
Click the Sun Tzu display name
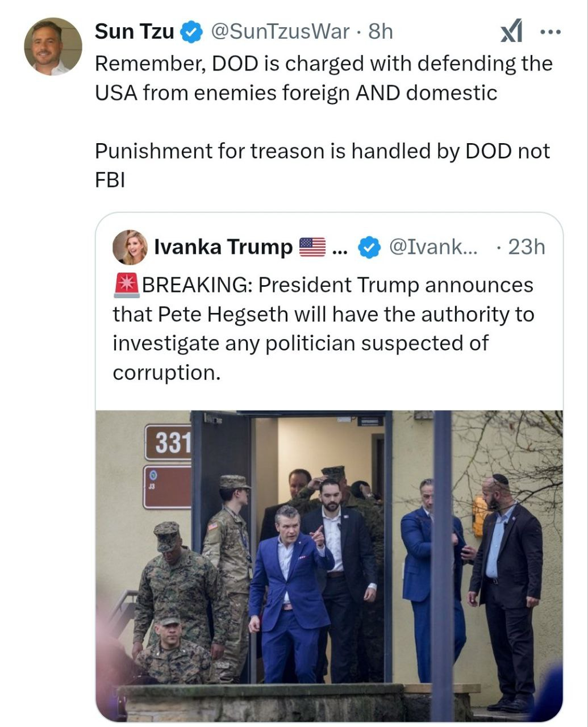coord(134,32)
